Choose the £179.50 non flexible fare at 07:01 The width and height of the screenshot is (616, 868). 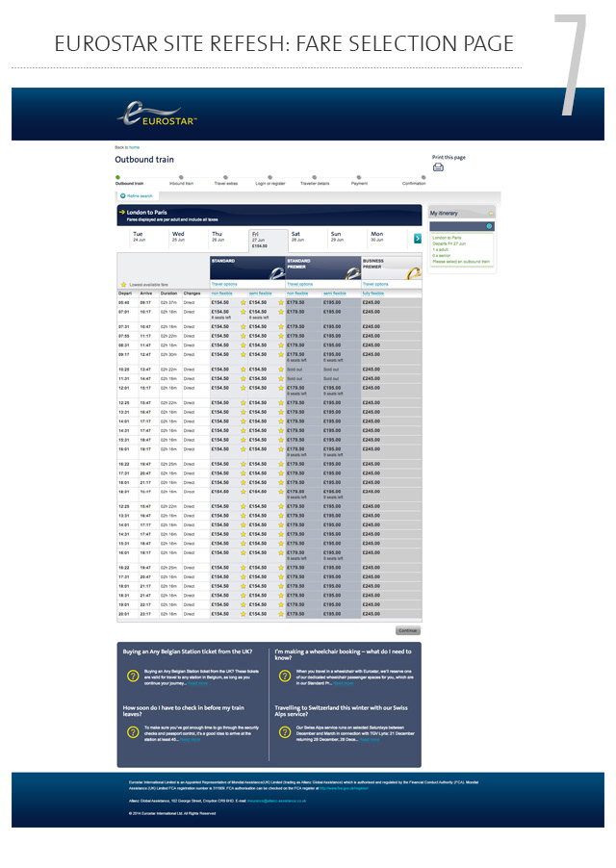[296, 312]
